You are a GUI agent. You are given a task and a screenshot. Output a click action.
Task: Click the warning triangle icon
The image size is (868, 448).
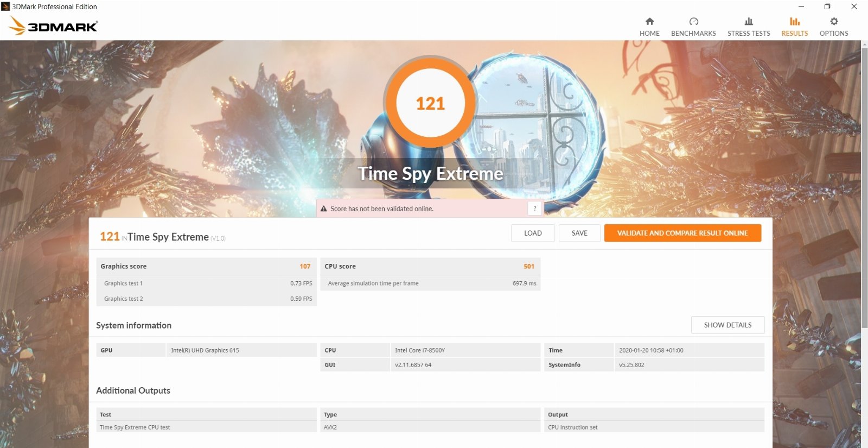pyautogui.click(x=324, y=209)
